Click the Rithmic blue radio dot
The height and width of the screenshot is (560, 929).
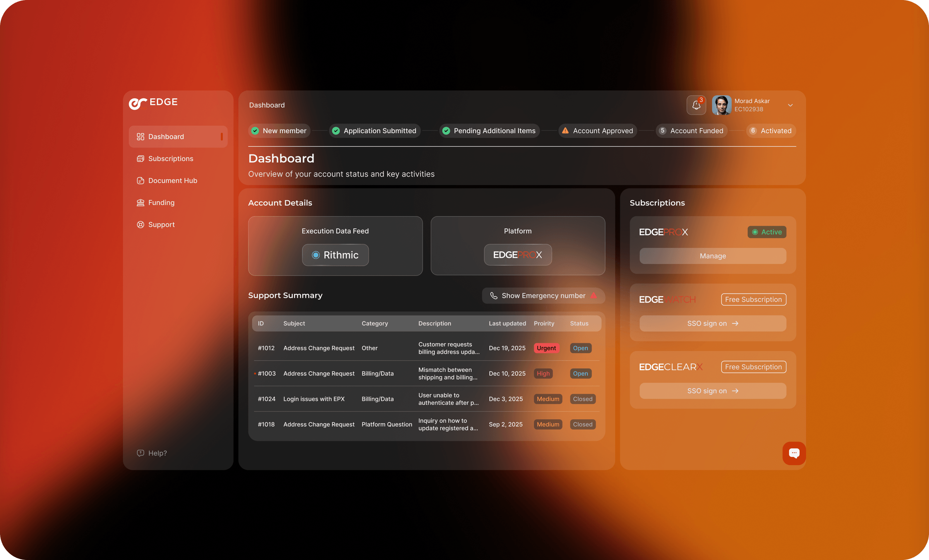coord(316,255)
